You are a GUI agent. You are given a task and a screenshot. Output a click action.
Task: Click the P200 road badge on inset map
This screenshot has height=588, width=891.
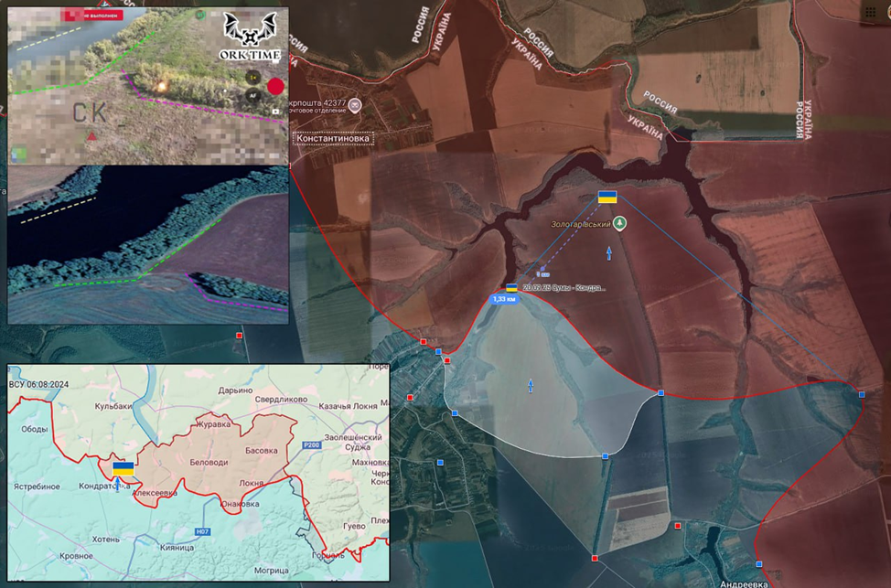310,444
